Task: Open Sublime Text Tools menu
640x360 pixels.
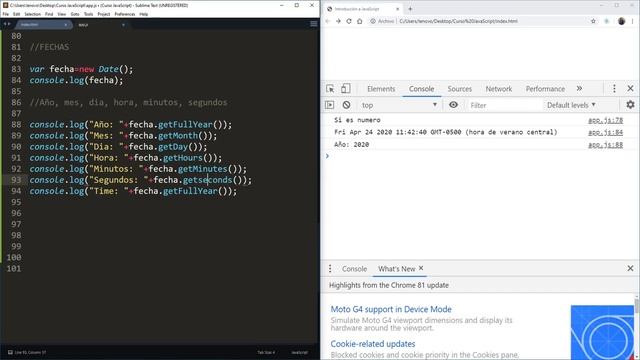Action: click(88, 14)
